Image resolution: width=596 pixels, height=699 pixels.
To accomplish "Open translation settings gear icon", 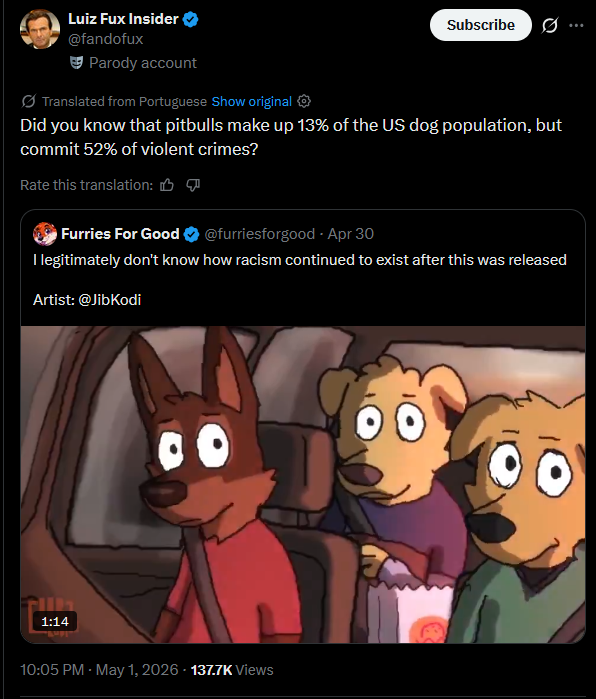I will coord(304,101).
